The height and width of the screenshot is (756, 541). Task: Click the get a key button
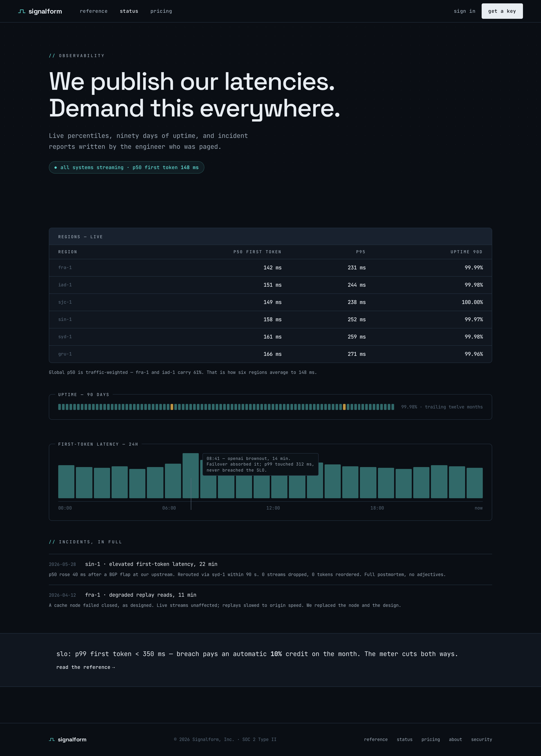[502, 11]
